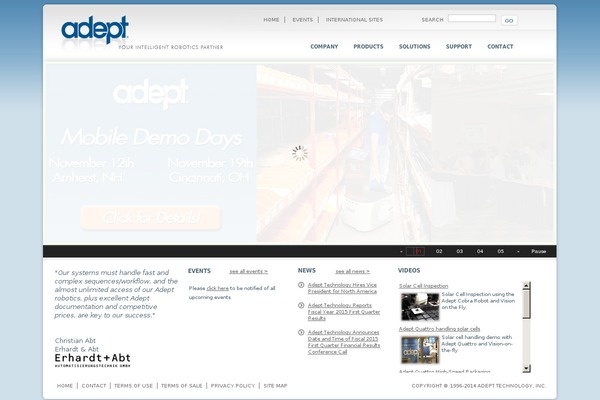Image resolution: width=600 pixels, height=400 pixels.
Task: Open the Support menu
Action: [x=458, y=46]
